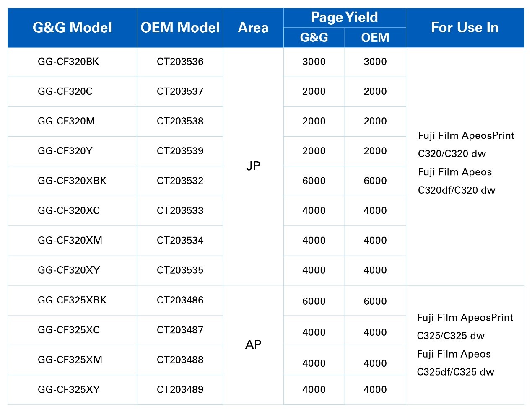Click the OEM model CT203488
The image size is (532, 412).
pos(180,360)
